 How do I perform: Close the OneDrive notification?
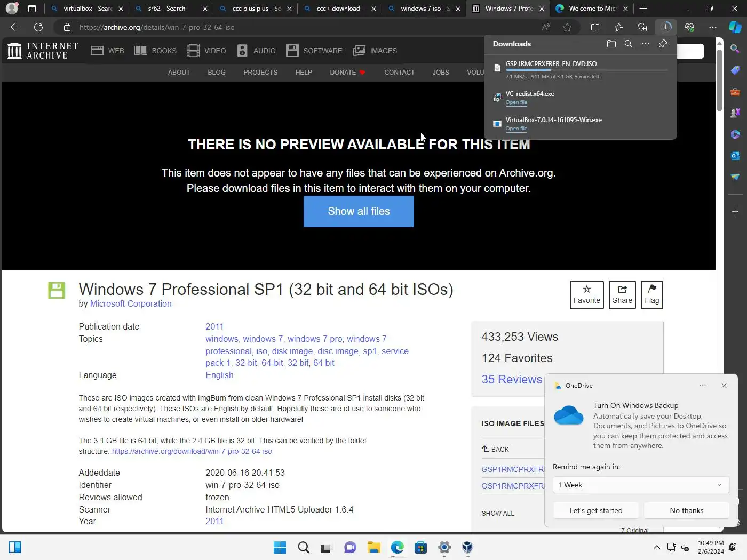[x=724, y=386]
